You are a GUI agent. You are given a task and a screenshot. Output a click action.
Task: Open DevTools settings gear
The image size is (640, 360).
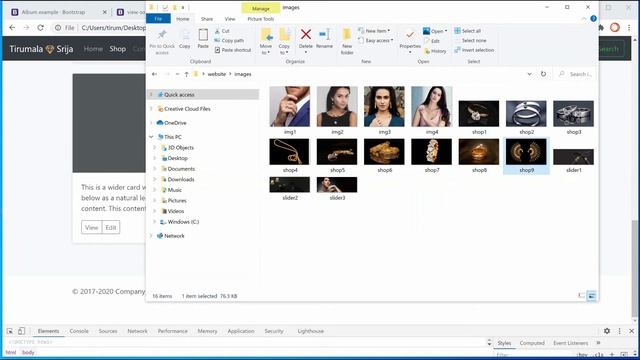click(607, 331)
